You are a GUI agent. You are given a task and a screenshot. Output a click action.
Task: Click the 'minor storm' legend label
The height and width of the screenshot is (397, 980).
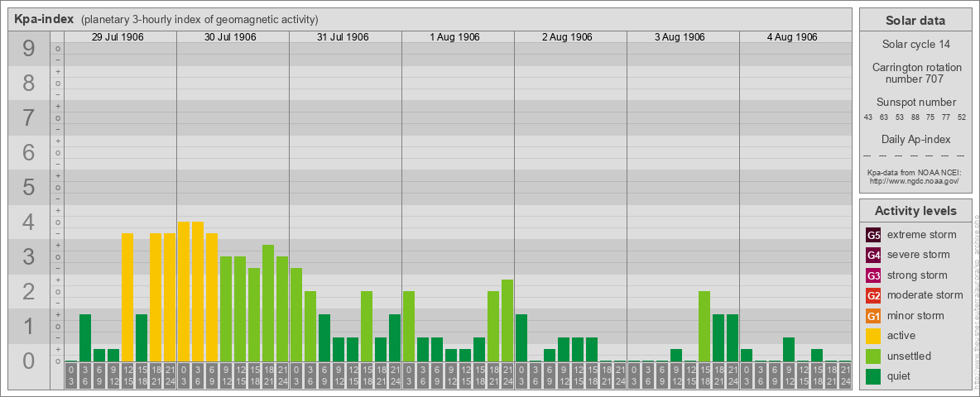[915, 315]
